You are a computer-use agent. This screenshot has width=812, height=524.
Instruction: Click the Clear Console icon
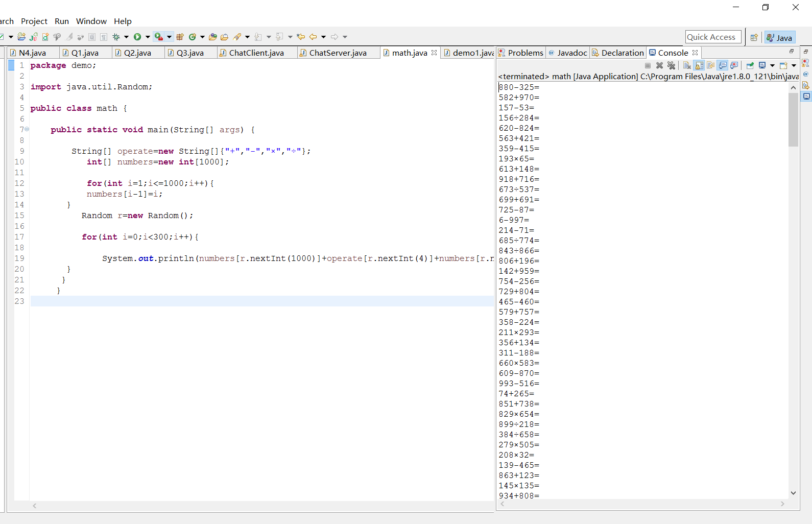pos(687,65)
